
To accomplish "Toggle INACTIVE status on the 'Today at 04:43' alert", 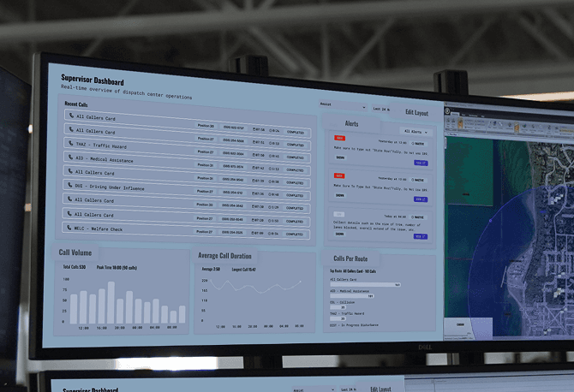I will (418, 217).
